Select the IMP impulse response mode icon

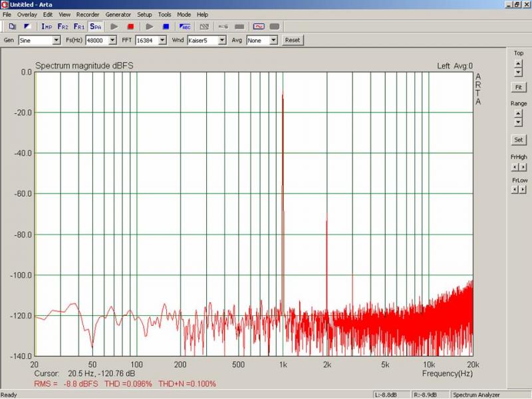(x=47, y=27)
